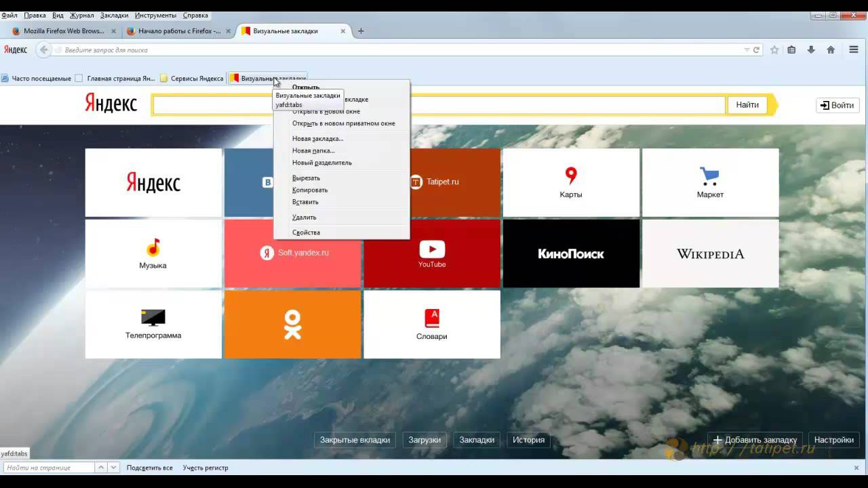Open the downloads arrow icon
Screen dimensions: 868x488
811,49
